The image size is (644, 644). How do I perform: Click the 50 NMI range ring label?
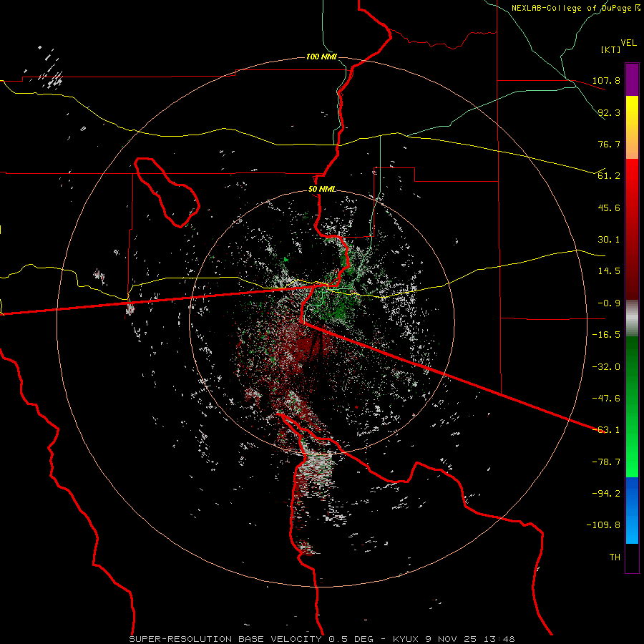[321, 190]
